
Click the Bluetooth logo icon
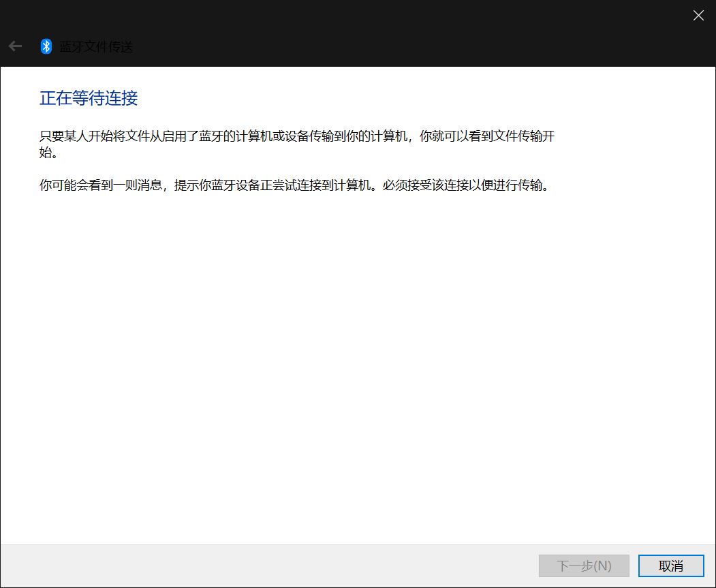coord(46,46)
